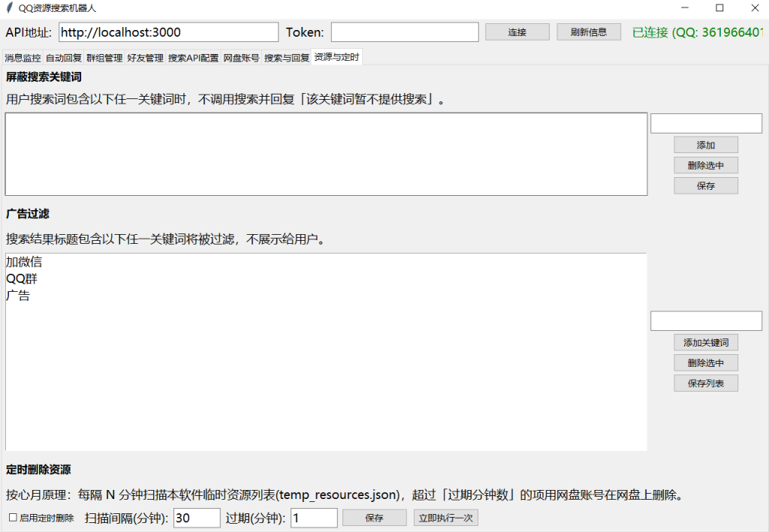
Task: Open the 自动回复 tab
Action: (x=64, y=58)
